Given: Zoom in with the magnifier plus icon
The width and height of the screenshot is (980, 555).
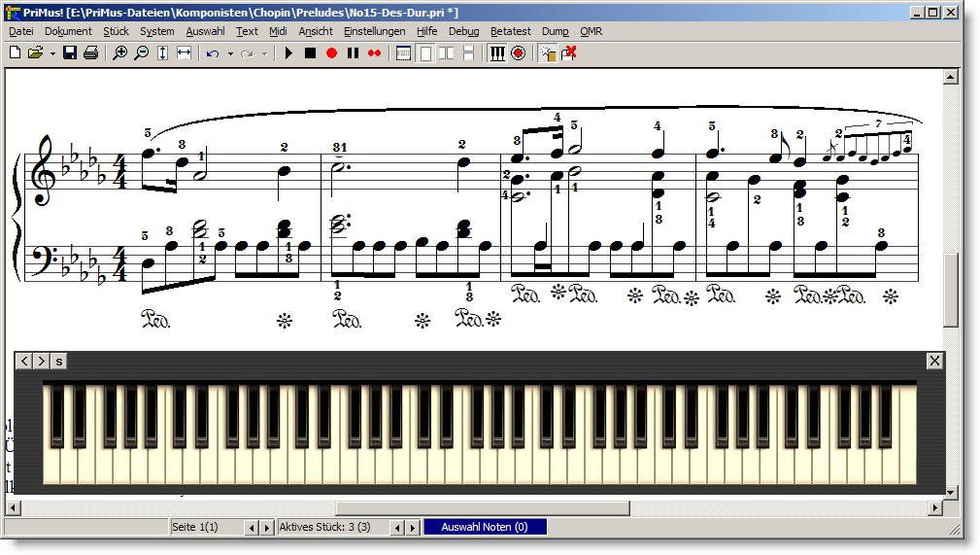Looking at the screenshot, I should pyautogui.click(x=120, y=52).
